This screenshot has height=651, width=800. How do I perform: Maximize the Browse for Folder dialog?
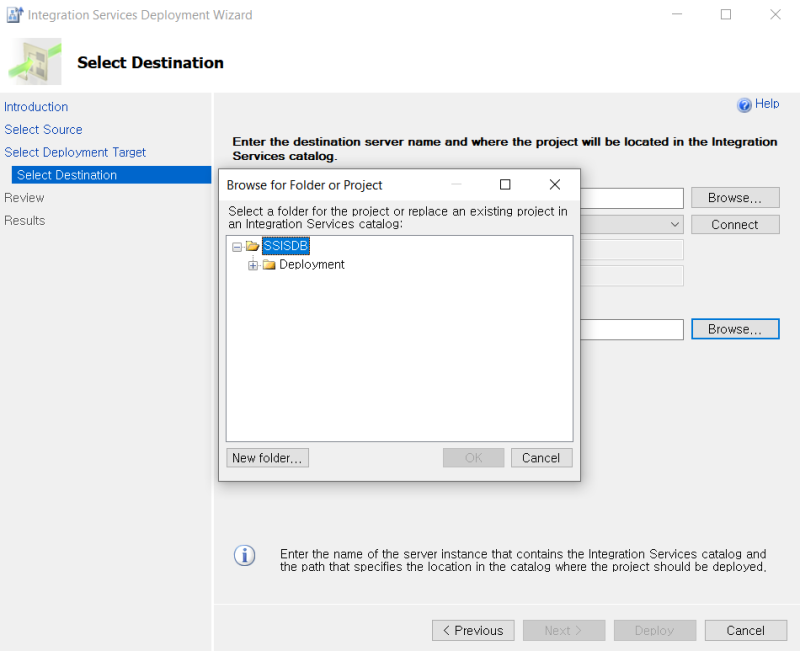tap(505, 185)
